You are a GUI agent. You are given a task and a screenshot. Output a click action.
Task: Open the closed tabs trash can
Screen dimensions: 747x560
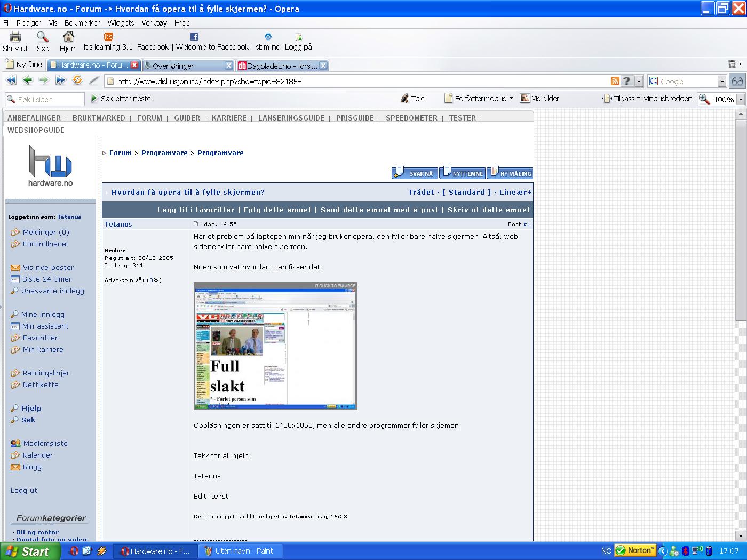tap(732, 65)
